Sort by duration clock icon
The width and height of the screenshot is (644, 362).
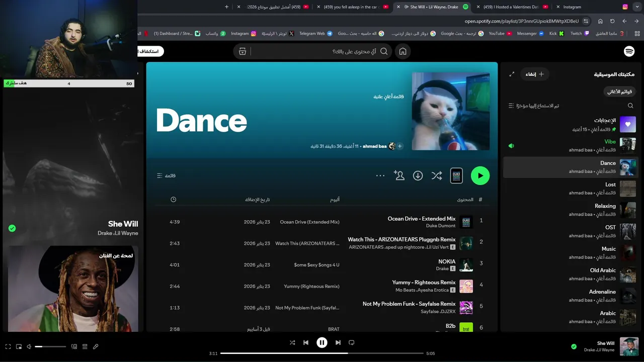(x=173, y=200)
